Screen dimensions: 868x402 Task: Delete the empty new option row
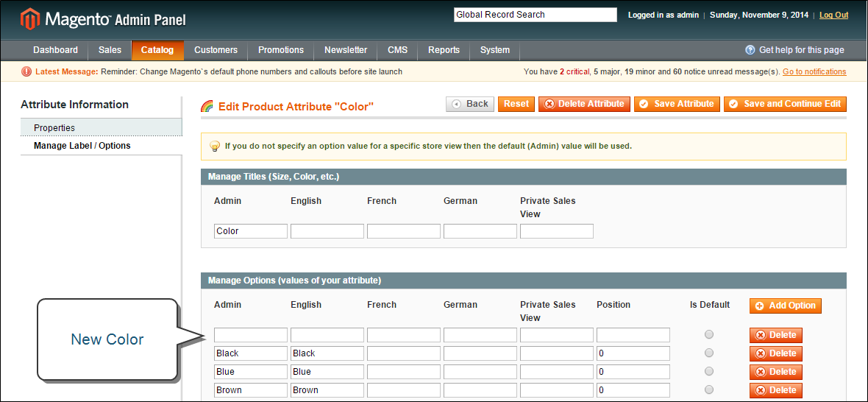click(776, 335)
